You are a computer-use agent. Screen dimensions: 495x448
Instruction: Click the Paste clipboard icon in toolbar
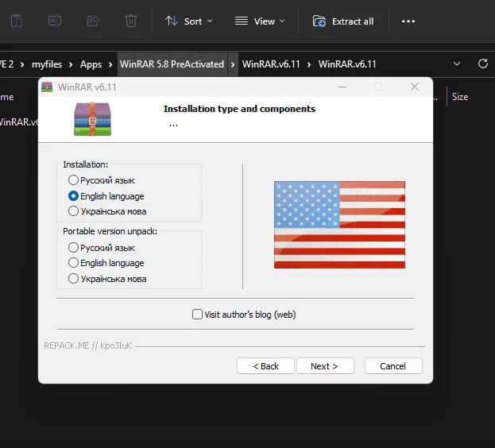17,21
